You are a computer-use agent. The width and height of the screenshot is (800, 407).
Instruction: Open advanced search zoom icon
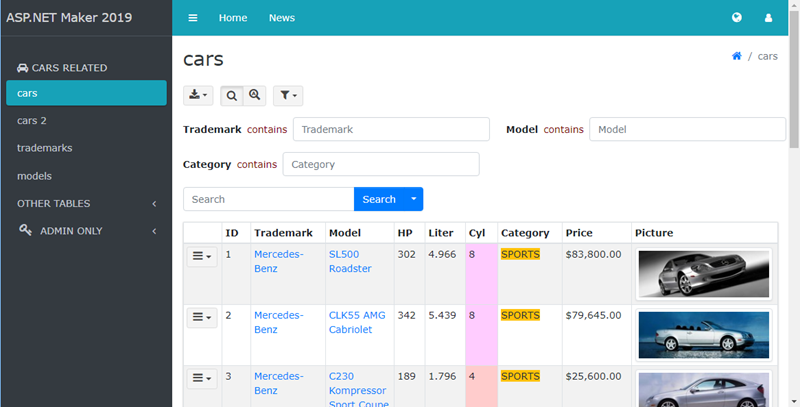coord(255,95)
